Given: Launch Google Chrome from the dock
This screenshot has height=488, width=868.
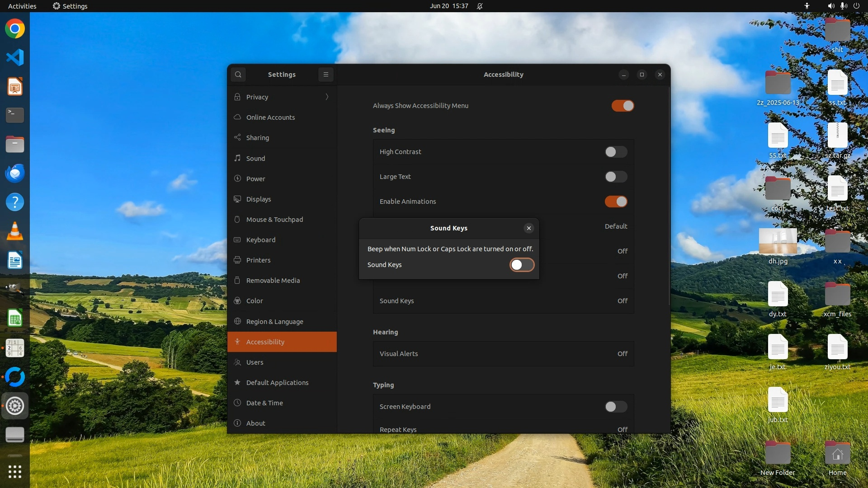Looking at the screenshot, I should click(x=15, y=29).
